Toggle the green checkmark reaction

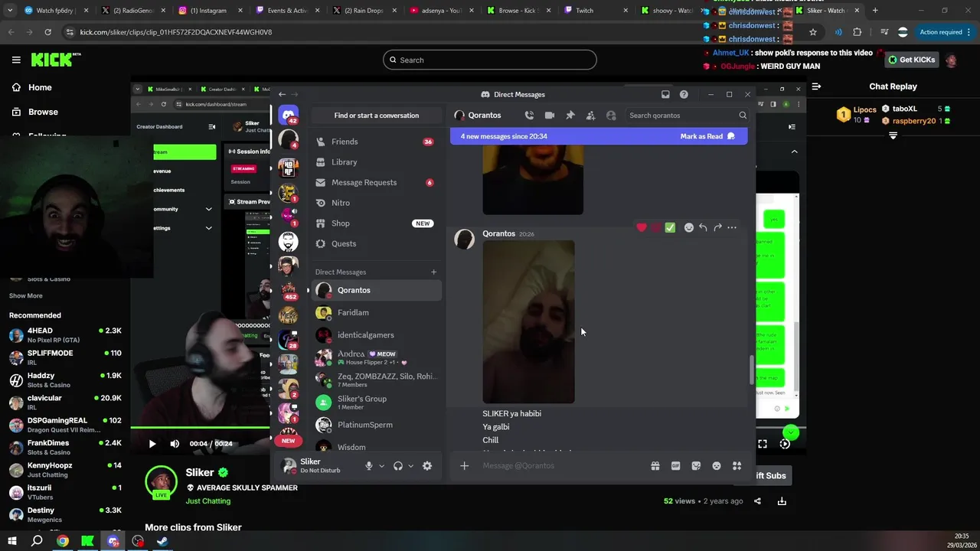pyautogui.click(x=670, y=227)
